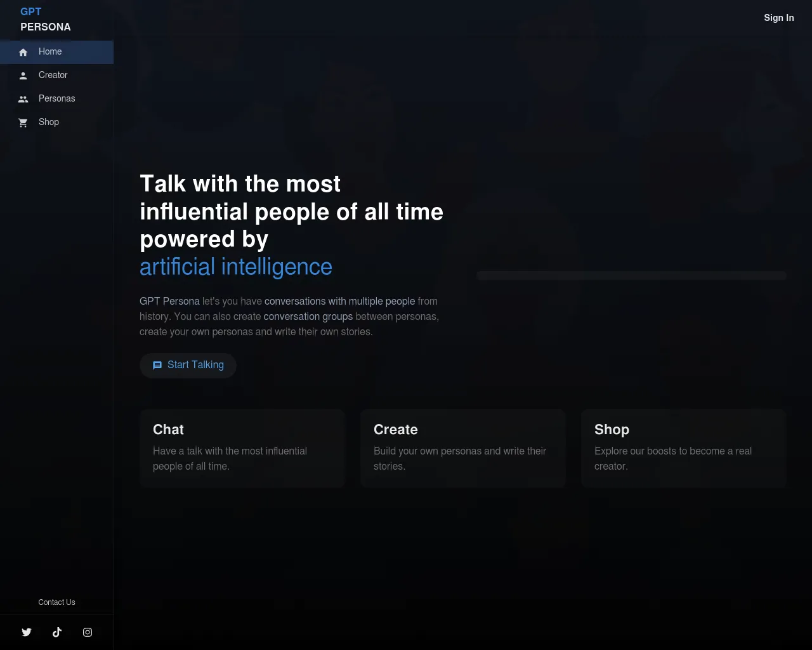Open the Twitter icon in the footer
Image resolution: width=812 pixels, height=650 pixels.
click(27, 632)
